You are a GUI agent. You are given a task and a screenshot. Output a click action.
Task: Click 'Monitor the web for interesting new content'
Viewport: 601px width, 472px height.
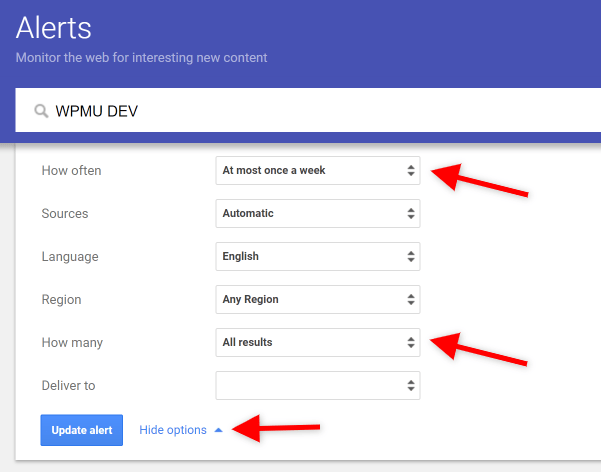141,58
